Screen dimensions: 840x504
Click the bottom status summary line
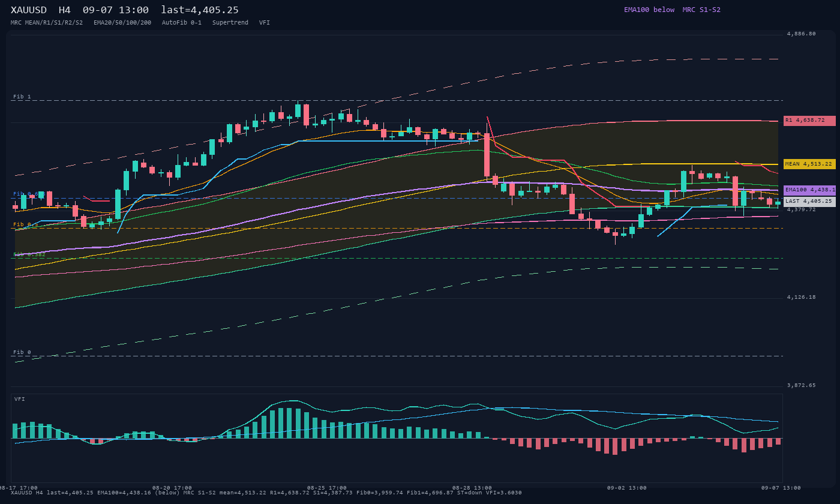(x=266, y=493)
